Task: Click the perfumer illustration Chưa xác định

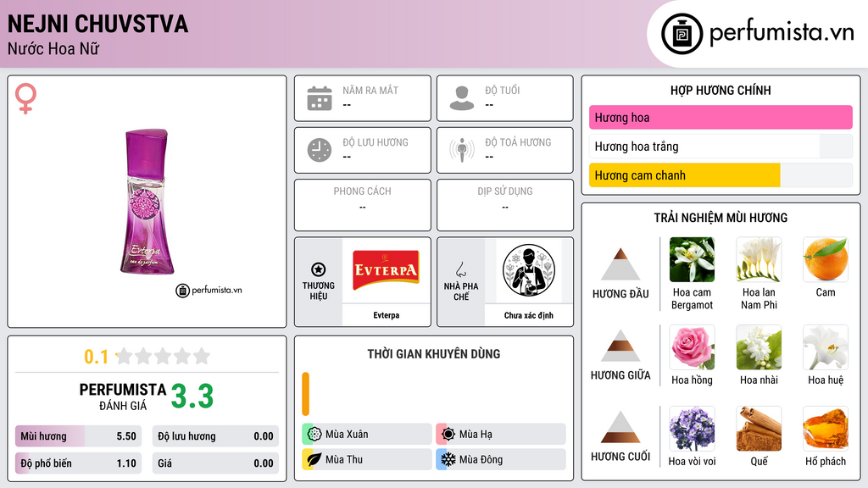Action: [x=529, y=270]
